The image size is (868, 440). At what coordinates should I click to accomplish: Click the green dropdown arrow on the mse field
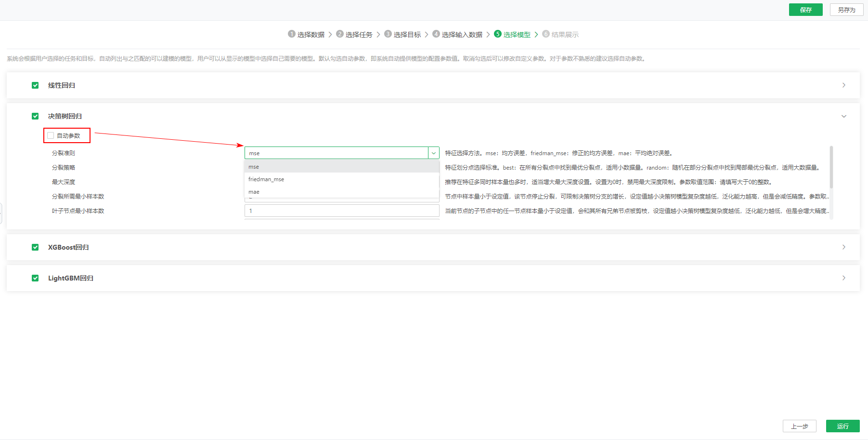(x=433, y=152)
